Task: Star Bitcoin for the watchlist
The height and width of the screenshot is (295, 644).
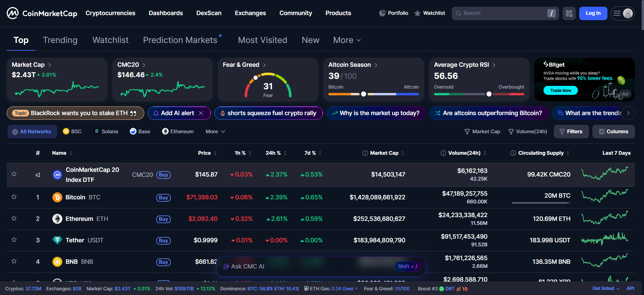Action: (x=14, y=197)
